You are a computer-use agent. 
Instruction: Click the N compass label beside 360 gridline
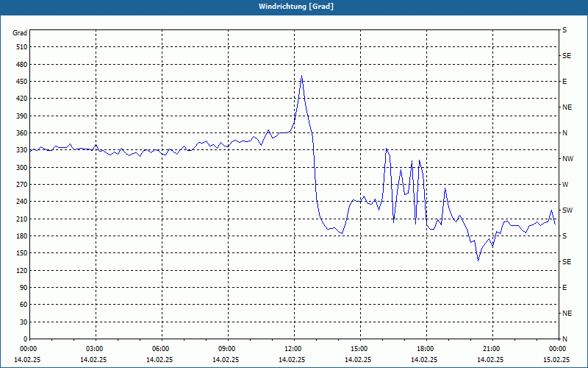coord(564,133)
